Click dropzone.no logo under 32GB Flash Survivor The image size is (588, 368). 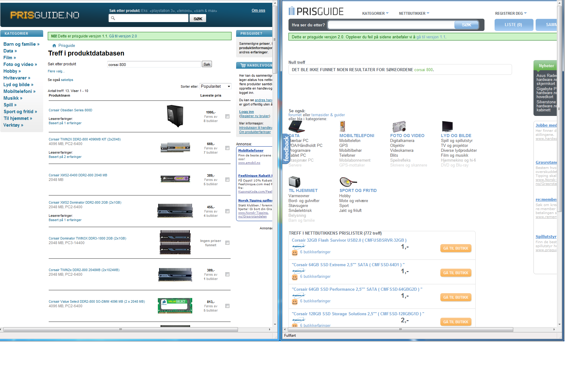pos(299,246)
